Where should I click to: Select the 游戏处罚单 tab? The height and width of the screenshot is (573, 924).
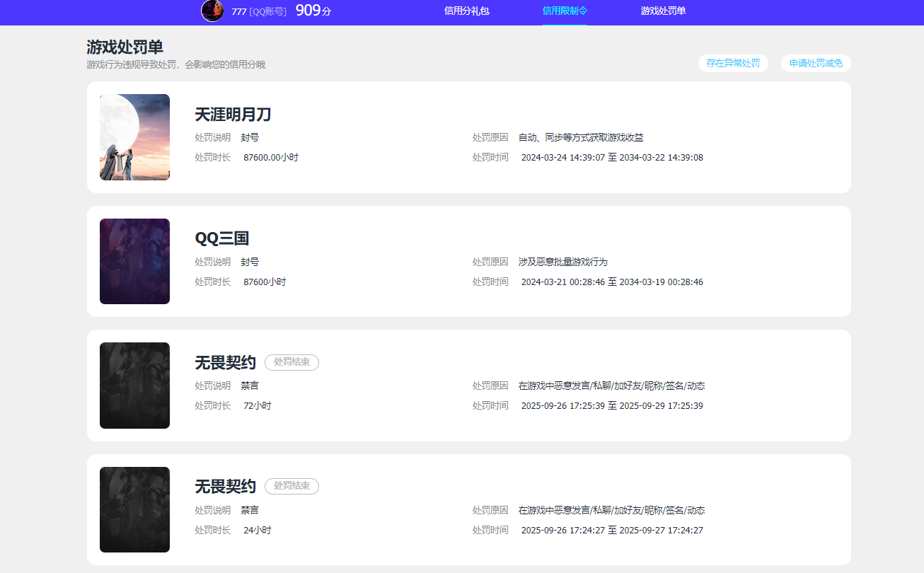[663, 11]
